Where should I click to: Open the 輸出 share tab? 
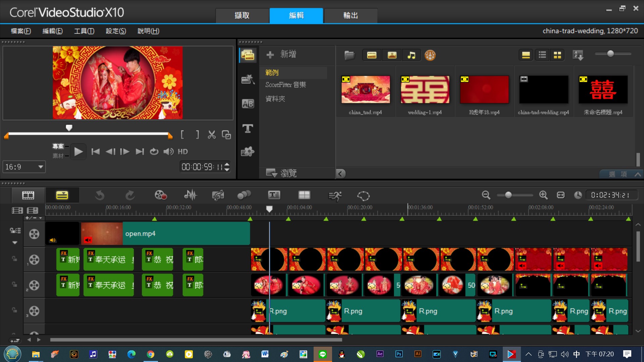tap(351, 15)
